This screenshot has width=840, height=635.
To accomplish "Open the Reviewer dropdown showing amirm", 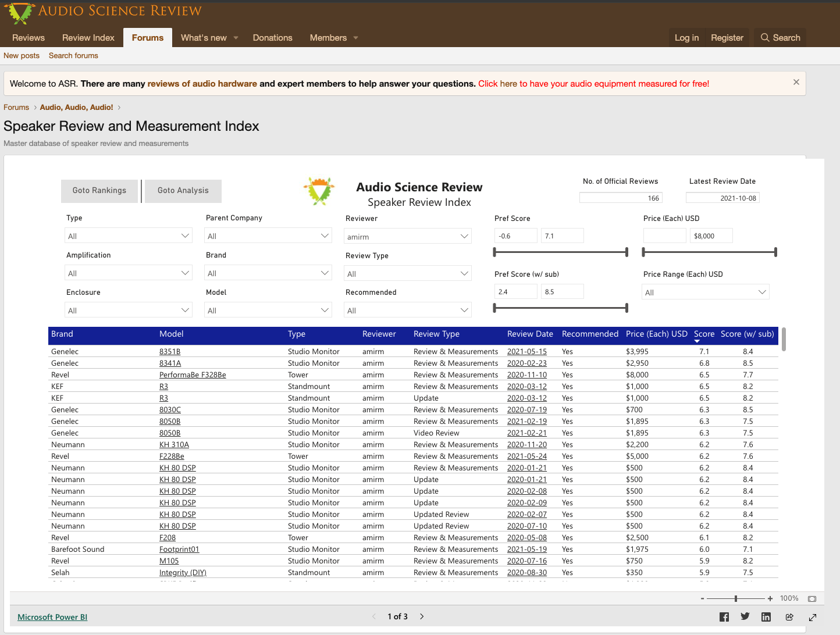I will pos(407,237).
